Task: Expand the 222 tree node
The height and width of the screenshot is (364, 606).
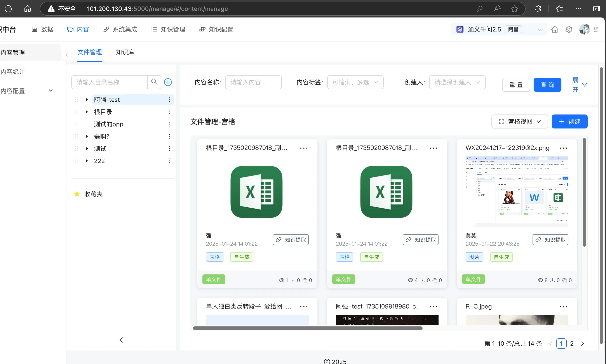Action: pos(87,161)
